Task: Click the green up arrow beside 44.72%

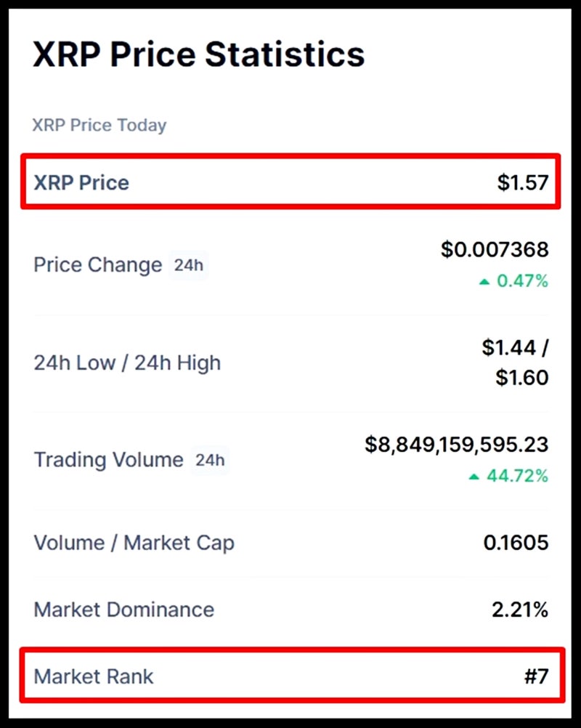Action: pyautogui.click(x=474, y=477)
